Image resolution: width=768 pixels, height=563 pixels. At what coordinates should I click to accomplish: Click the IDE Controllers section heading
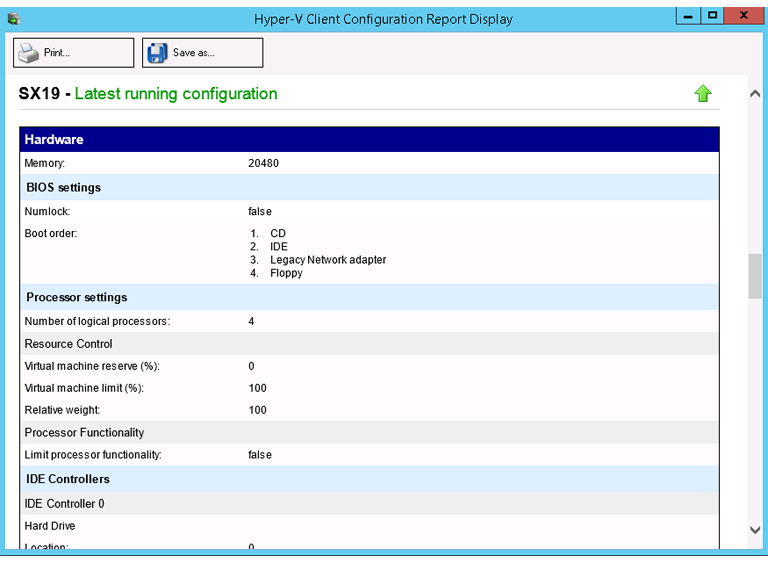click(x=67, y=480)
